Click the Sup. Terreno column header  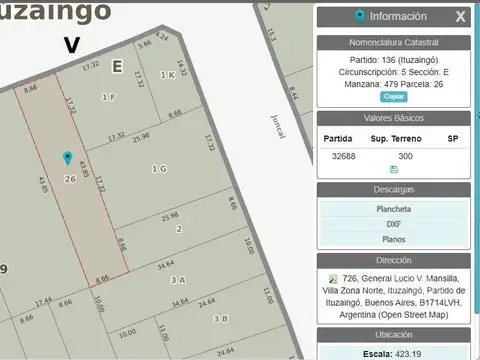(396, 139)
